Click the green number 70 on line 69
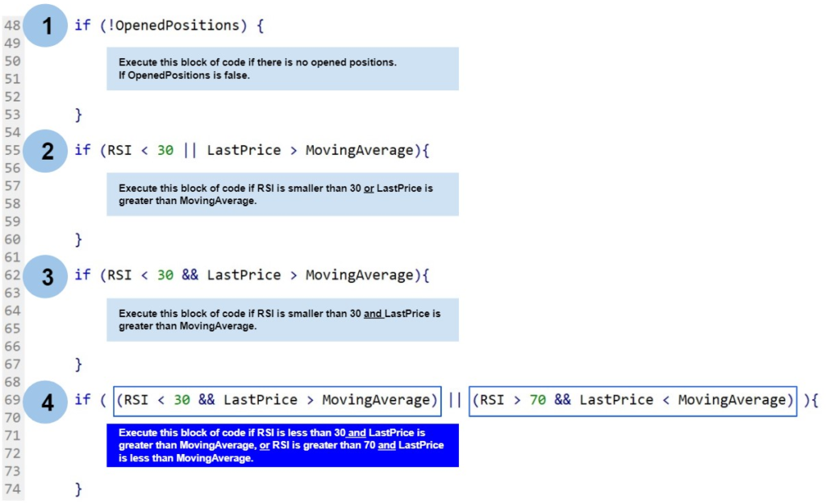 coord(537,400)
